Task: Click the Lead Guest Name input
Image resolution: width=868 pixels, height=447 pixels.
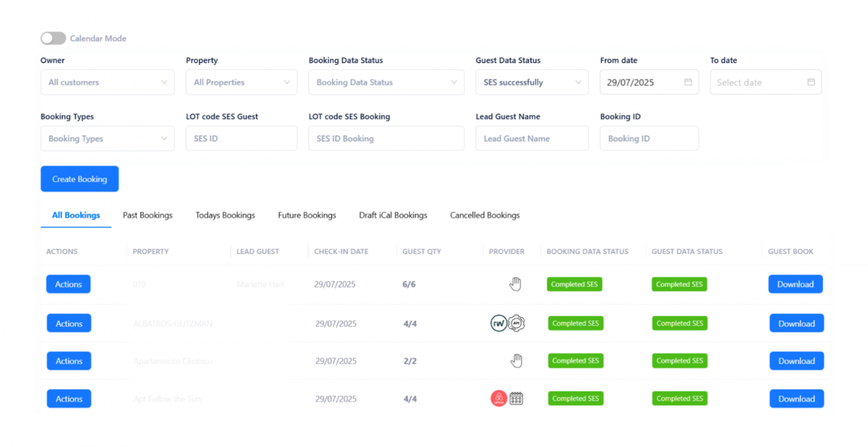Action: [x=532, y=138]
